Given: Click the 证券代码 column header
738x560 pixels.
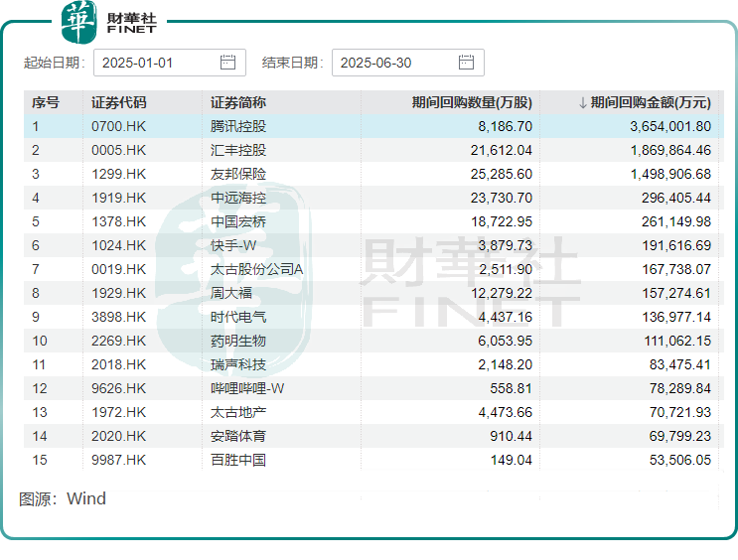Looking at the screenshot, I should click(118, 102).
